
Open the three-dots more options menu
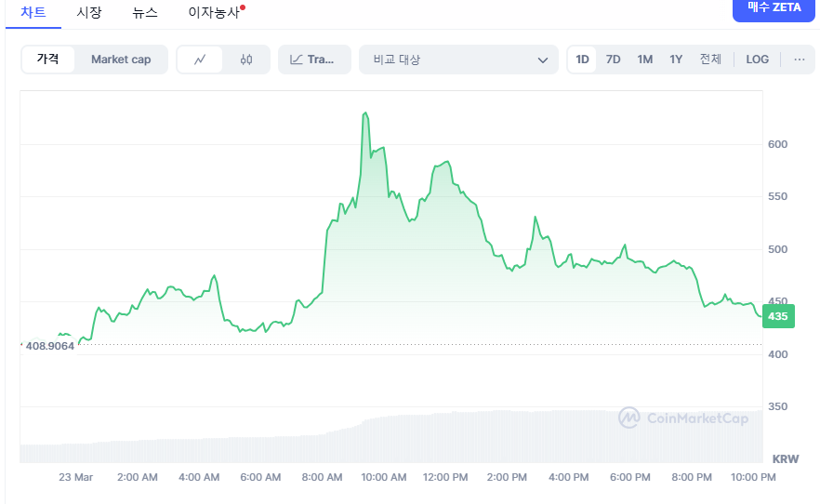tap(800, 60)
